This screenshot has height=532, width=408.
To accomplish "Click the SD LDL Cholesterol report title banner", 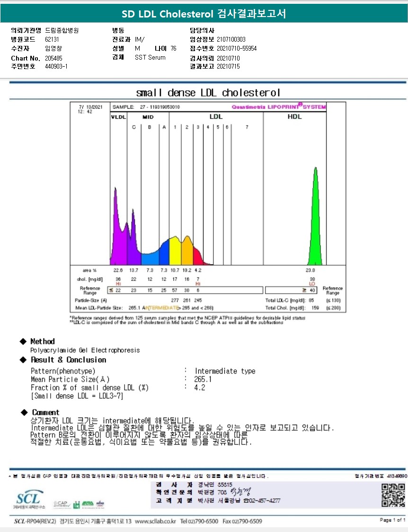I will pyautogui.click(x=204, y=14).
